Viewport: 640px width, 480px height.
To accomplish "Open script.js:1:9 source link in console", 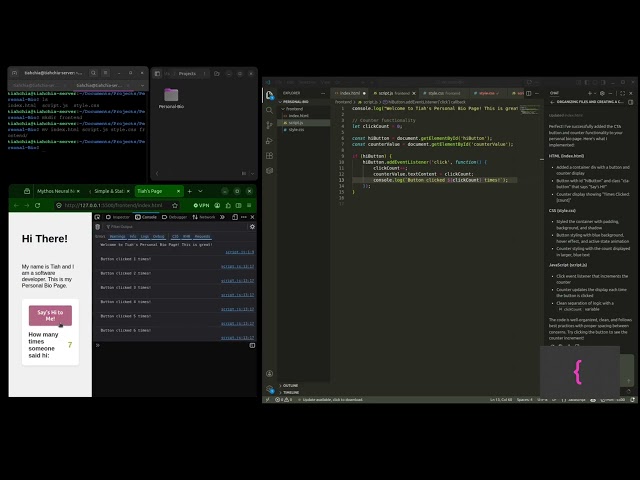I will (240, 252).
